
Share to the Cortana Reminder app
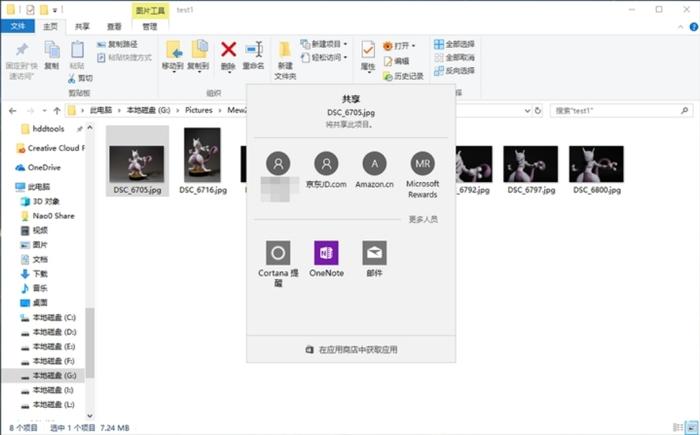coord(278,264)
